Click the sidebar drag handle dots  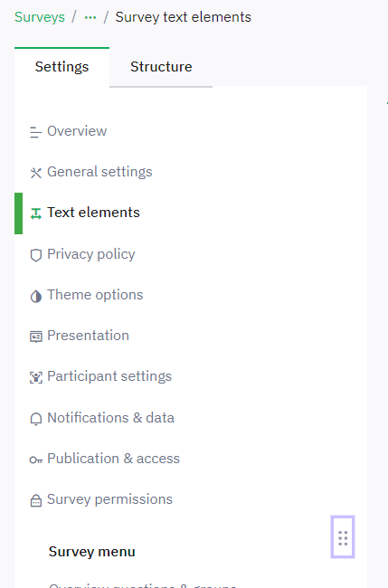tap(343, 537)
